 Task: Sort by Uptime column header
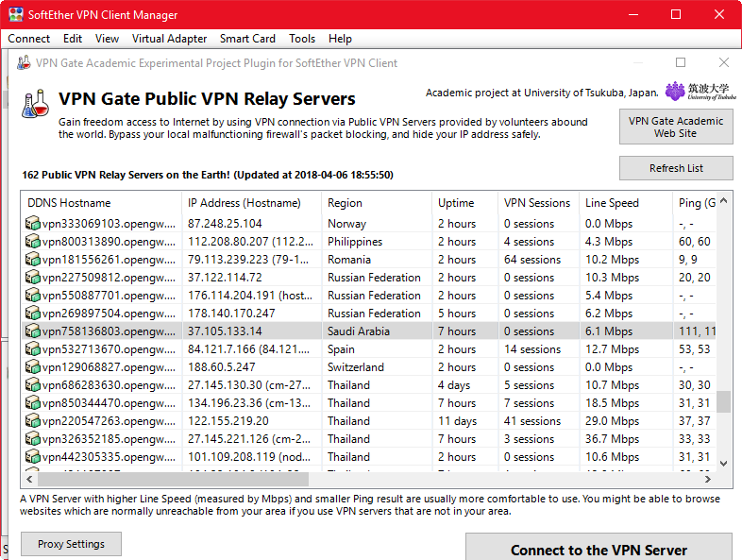[464, 203]
